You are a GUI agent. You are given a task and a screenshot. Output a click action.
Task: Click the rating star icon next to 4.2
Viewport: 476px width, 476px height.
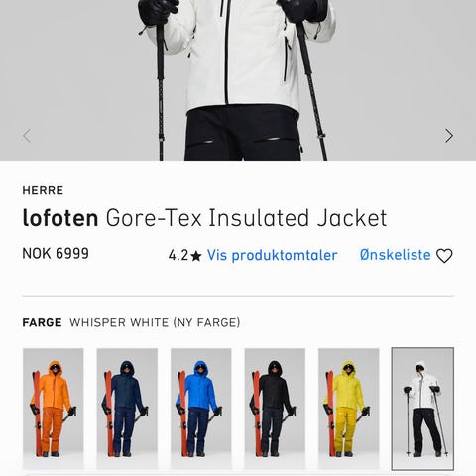[x=196, y=255]
